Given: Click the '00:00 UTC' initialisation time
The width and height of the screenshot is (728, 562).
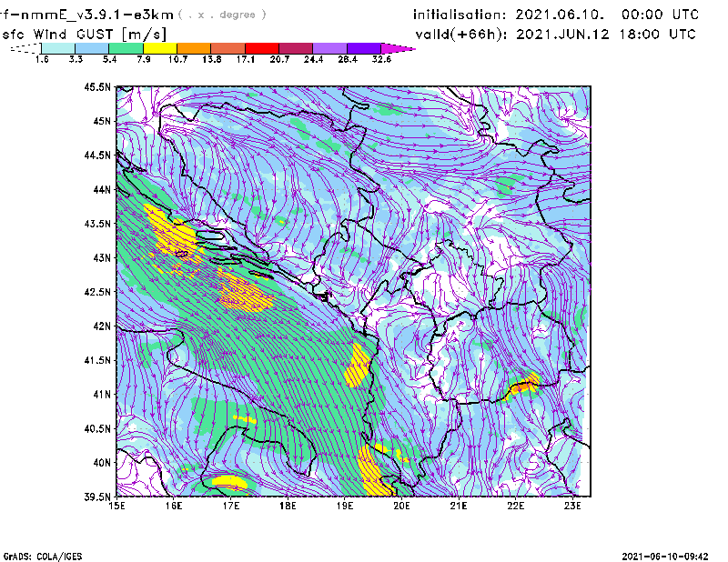Looking at the screenshot, I should (x=660, y=15).
